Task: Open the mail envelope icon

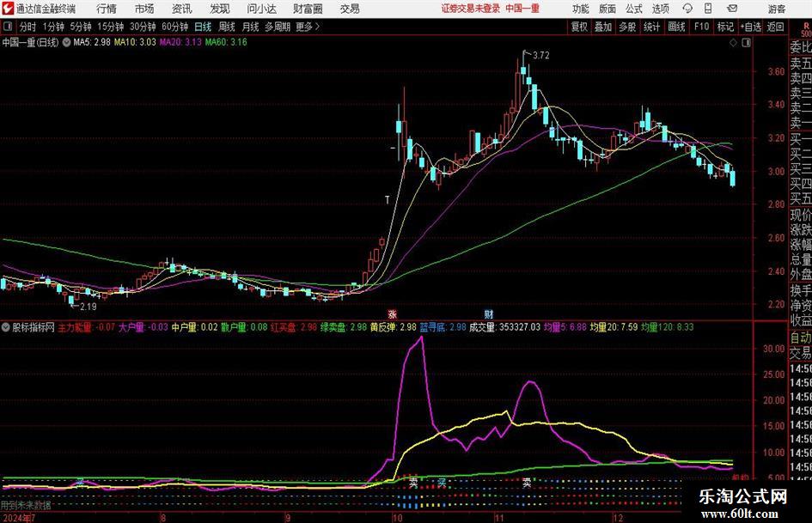Action: point(732,9)
